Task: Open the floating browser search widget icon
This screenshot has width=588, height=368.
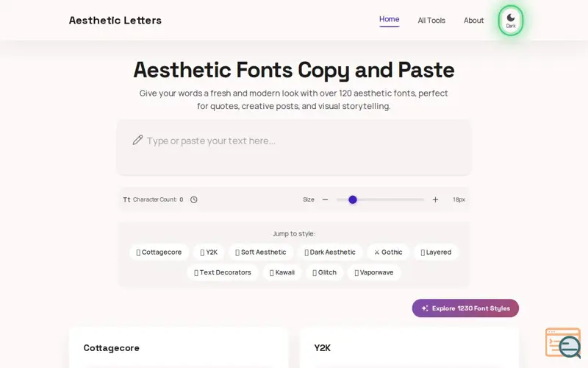Action: point(563,343)
